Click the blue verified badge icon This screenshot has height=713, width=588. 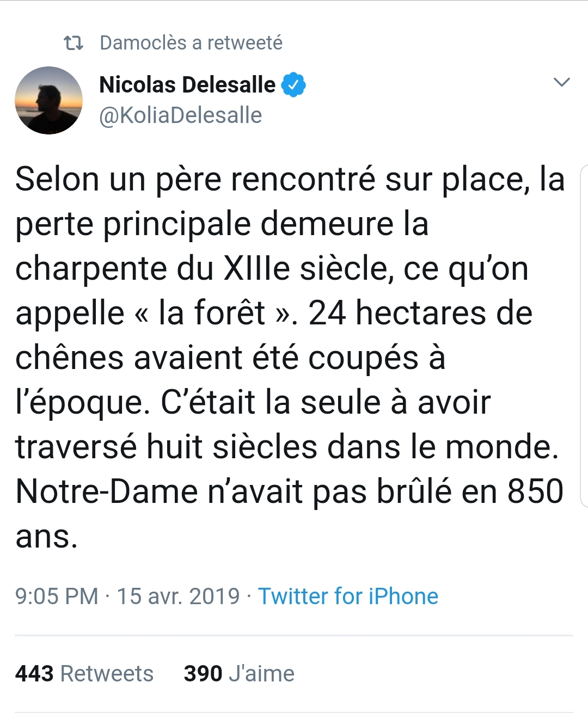tap(293, 85)
